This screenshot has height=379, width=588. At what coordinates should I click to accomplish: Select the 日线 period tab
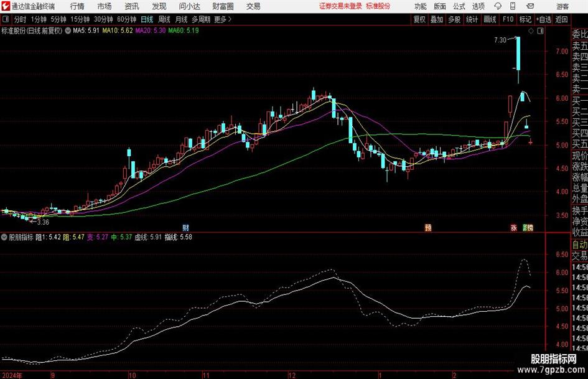(x=147, y=19)
